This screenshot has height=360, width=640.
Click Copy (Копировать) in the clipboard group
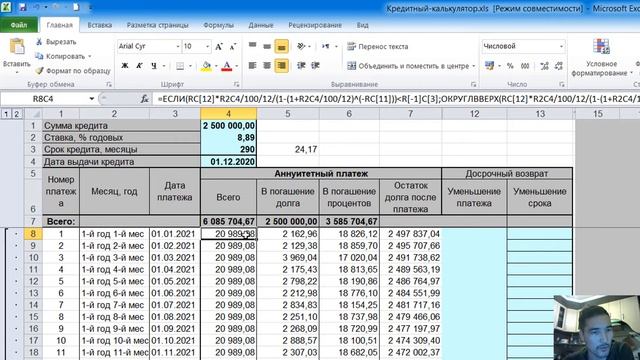pyautogui.click(x=60, y=56)
